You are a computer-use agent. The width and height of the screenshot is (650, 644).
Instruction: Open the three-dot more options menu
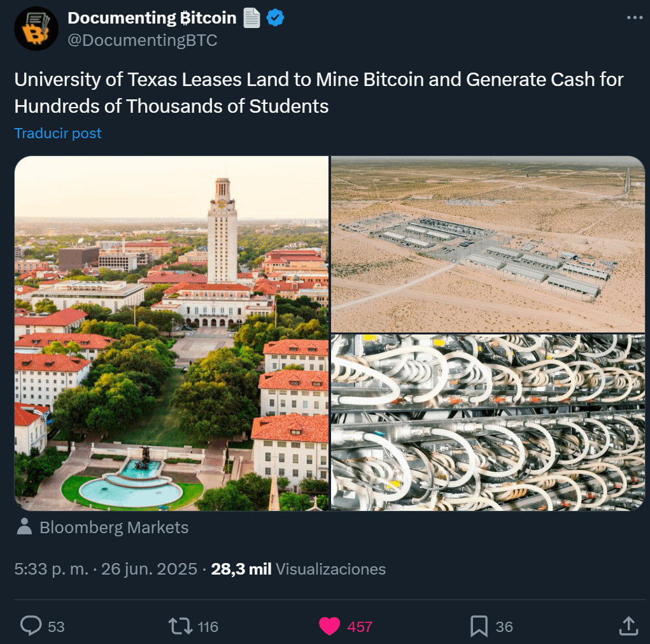[635, 18]
